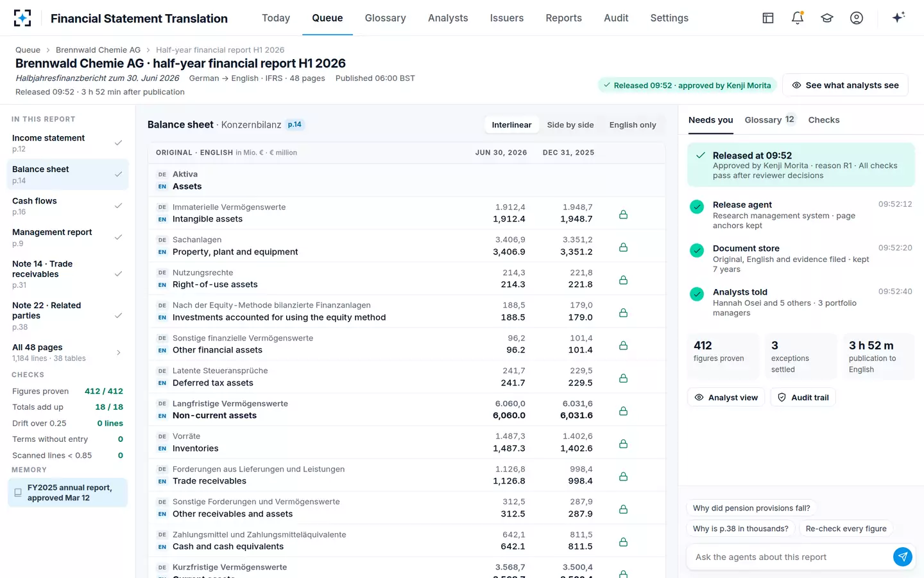Switch to the Checks panel tab

pyautogui.click(x=824, y=120)
